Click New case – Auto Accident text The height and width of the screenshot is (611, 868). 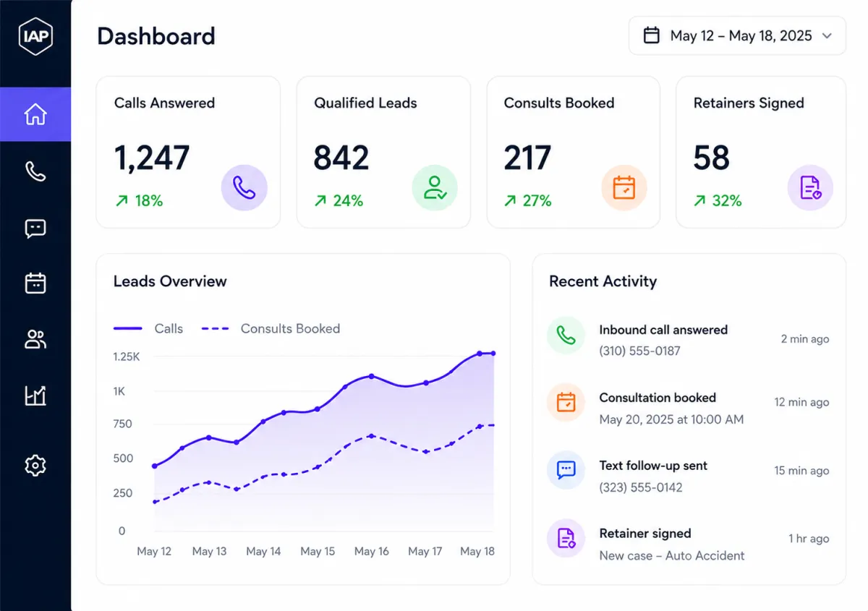672,555
